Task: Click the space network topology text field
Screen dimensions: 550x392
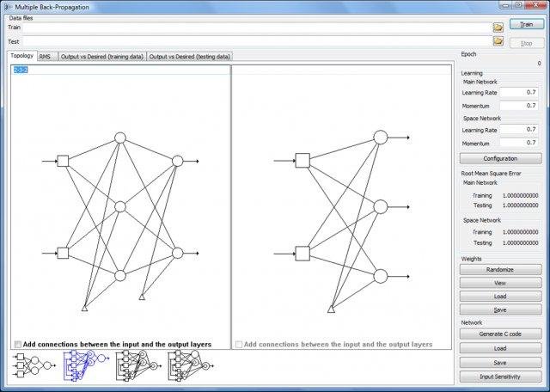Action: (x=342, y=70)
